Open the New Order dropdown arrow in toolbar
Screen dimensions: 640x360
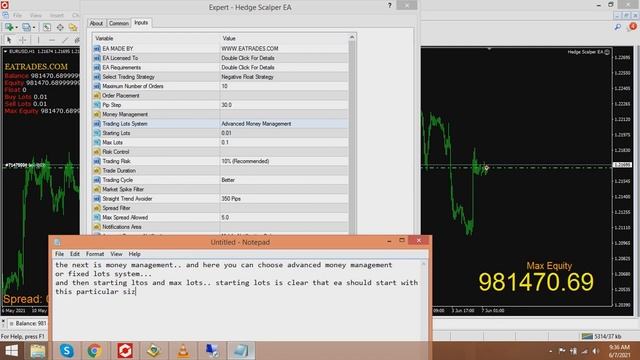coord(16,28)
